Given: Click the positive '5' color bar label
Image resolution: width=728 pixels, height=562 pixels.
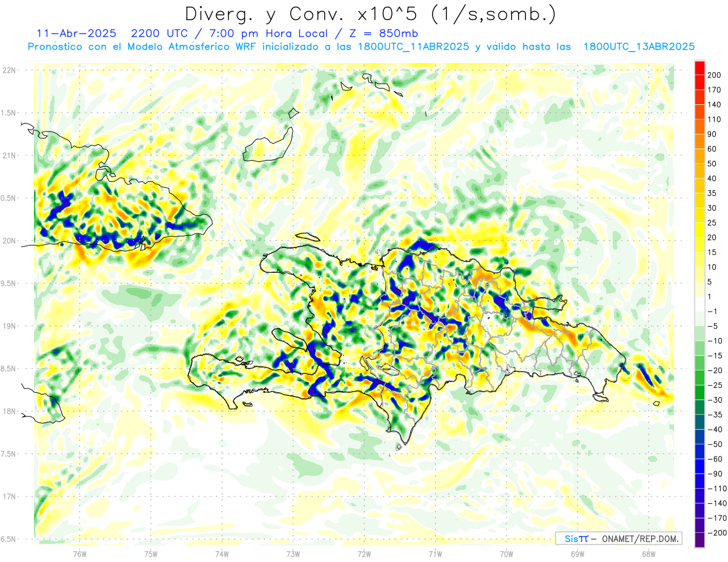Looking at the screenshot, I should [x=711, y=282].
